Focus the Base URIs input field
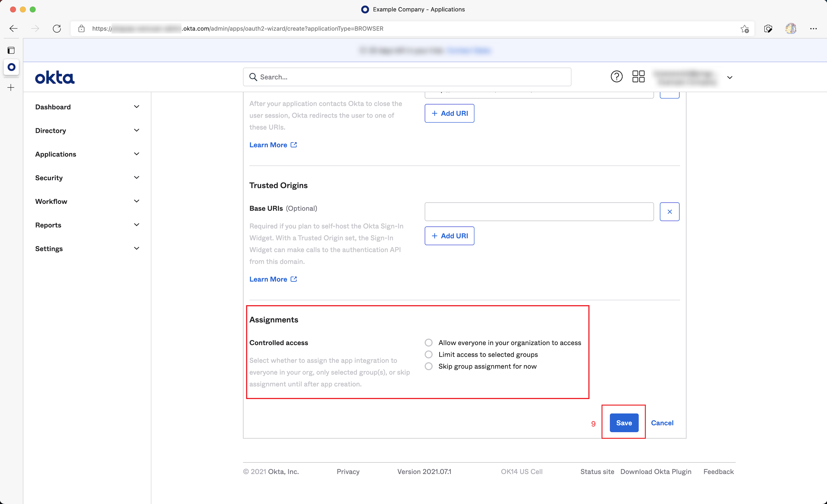 [539, 212]
